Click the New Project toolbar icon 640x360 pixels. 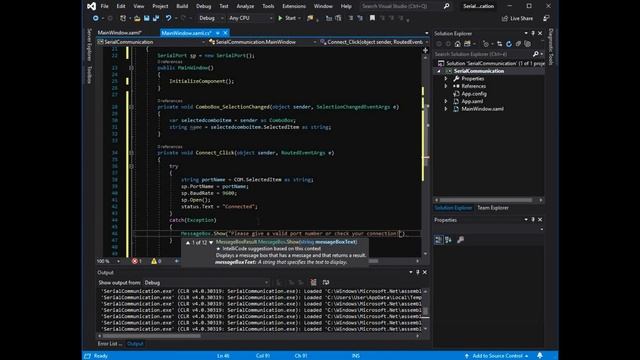pos(123,18)
